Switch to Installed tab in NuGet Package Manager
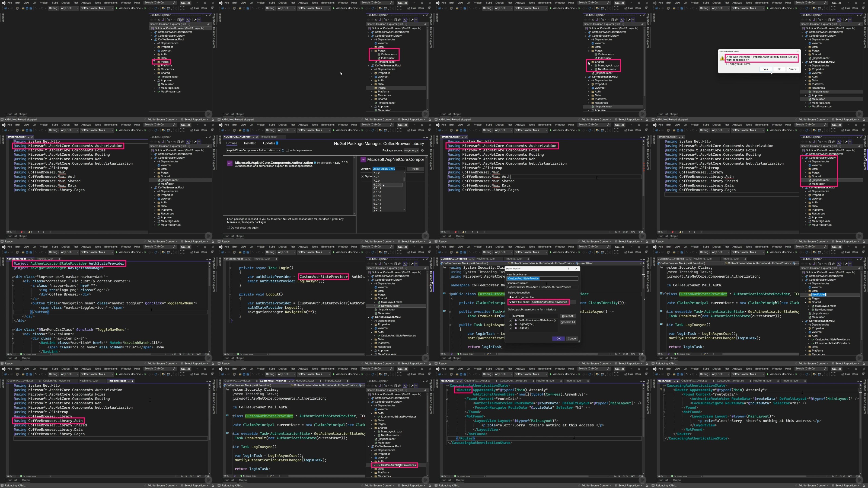This screenshot has height=488, width=868. click(x=250, y=143)
